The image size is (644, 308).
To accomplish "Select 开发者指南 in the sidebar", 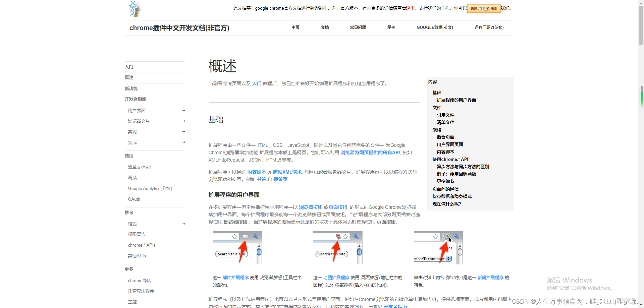I will pyautogui.click(x=136, y=99).
